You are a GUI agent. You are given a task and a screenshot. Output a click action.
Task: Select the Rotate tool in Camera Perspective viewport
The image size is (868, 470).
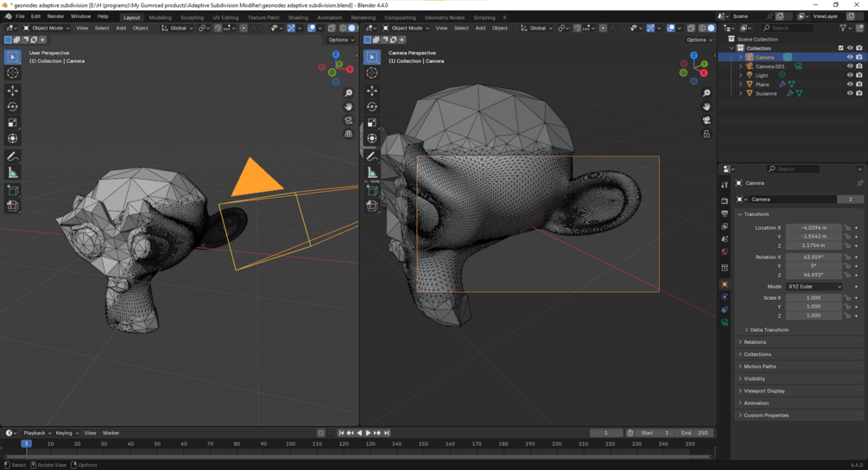[372, 107]
